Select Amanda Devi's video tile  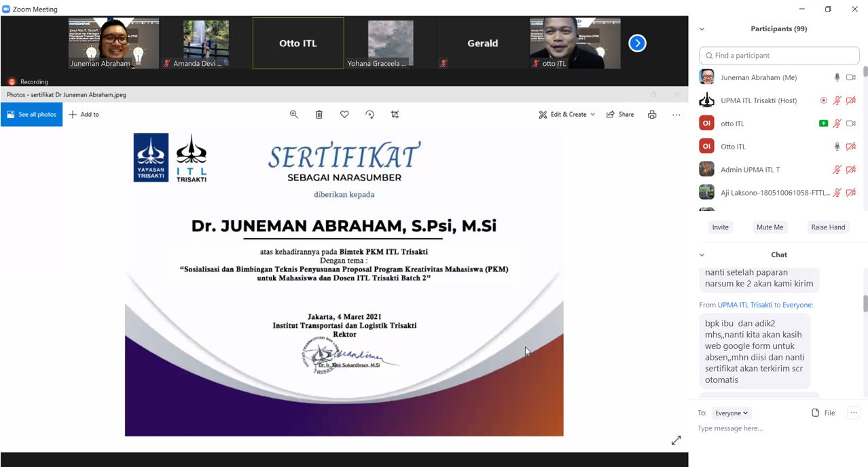(206, 43)
